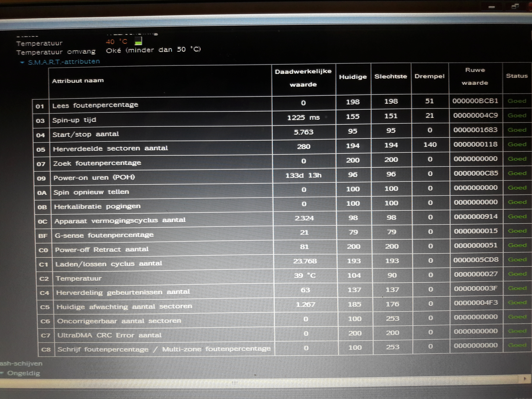532x399 pixels.
Task: Click the Attribuut naam column header
Action: point(78,81)
